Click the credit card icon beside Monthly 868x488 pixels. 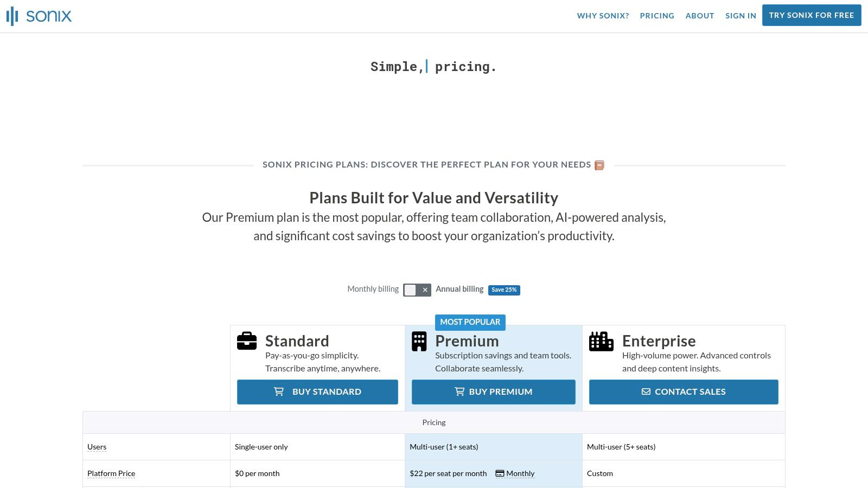pyautogui.click(x=500, y=473)
